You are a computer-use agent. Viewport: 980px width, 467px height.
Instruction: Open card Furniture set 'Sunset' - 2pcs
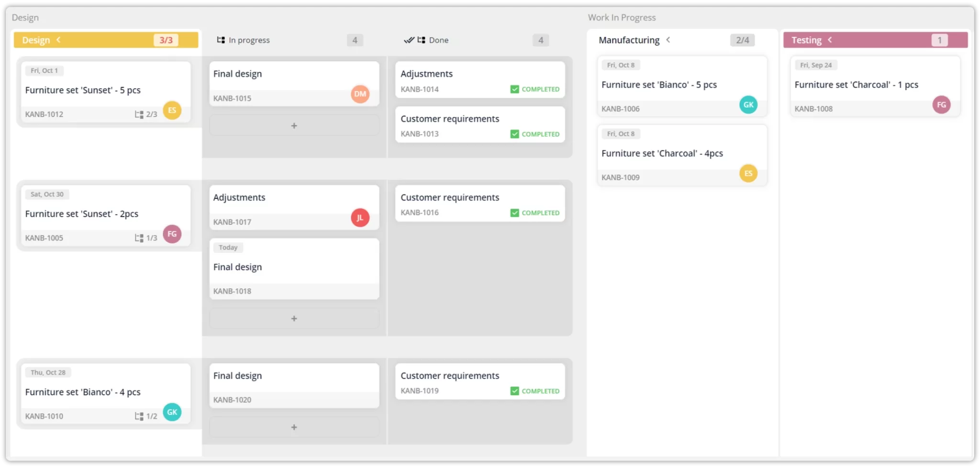[x=106, y=216]
